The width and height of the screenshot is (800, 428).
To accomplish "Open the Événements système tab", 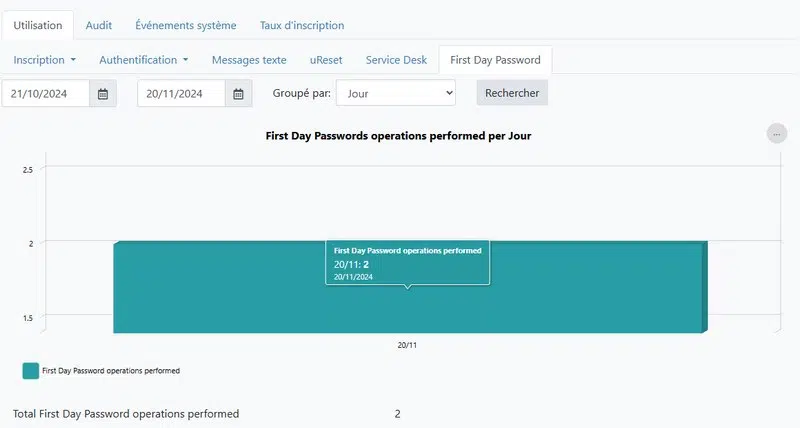I will click(x=186, y=26).
